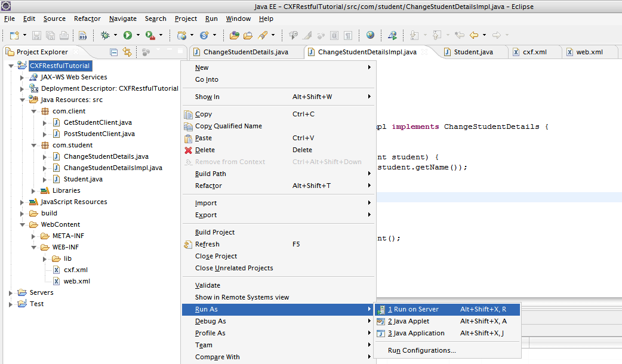The height and width of the screenshot is (364, 622).
Task: Open the web.xml editor tab
Action: pos(589,52)
